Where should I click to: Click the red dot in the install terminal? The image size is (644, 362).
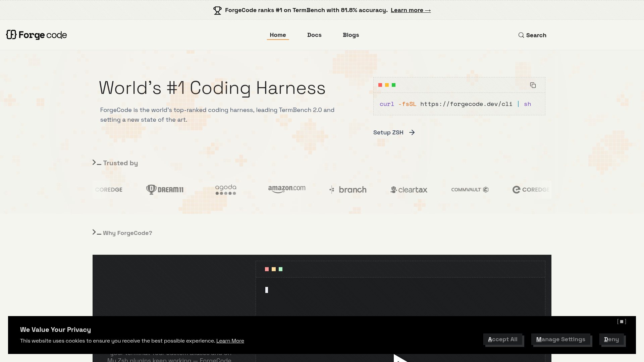click(380, 85)
